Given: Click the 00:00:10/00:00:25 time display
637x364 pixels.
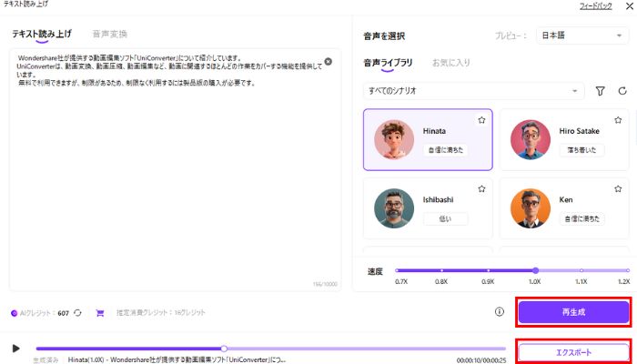Looking at the screenshot, I should click(x=481, y=360).
